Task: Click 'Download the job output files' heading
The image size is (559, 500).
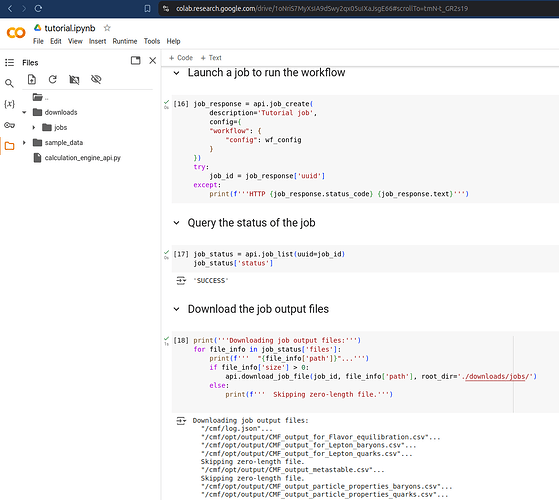Action: point(258,309)
